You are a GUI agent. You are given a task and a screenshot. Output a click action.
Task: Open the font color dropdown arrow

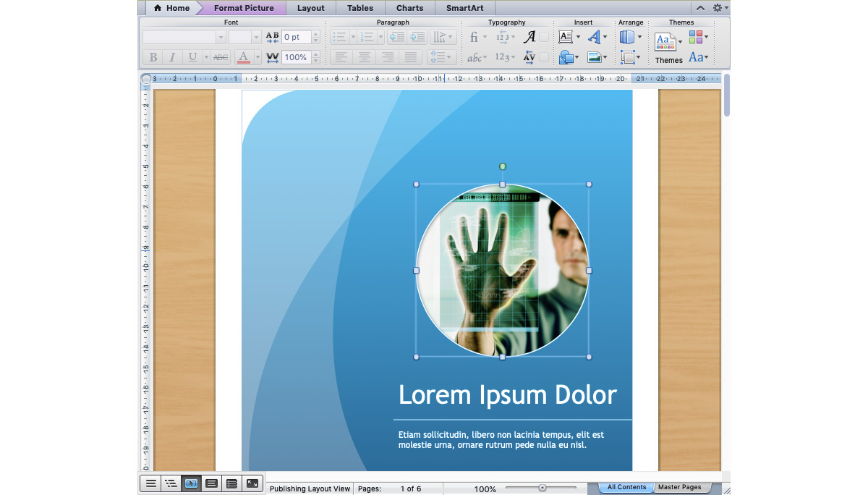pos(258,56)
